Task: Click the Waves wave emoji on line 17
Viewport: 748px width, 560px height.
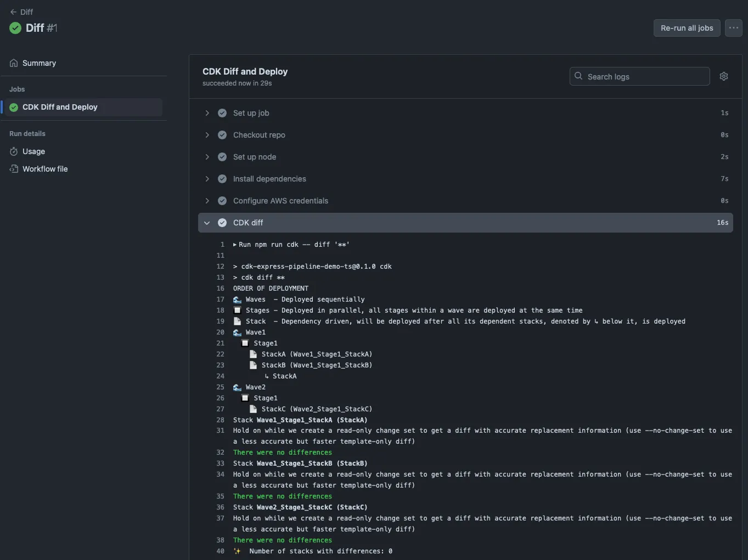Action: (237, 299)
